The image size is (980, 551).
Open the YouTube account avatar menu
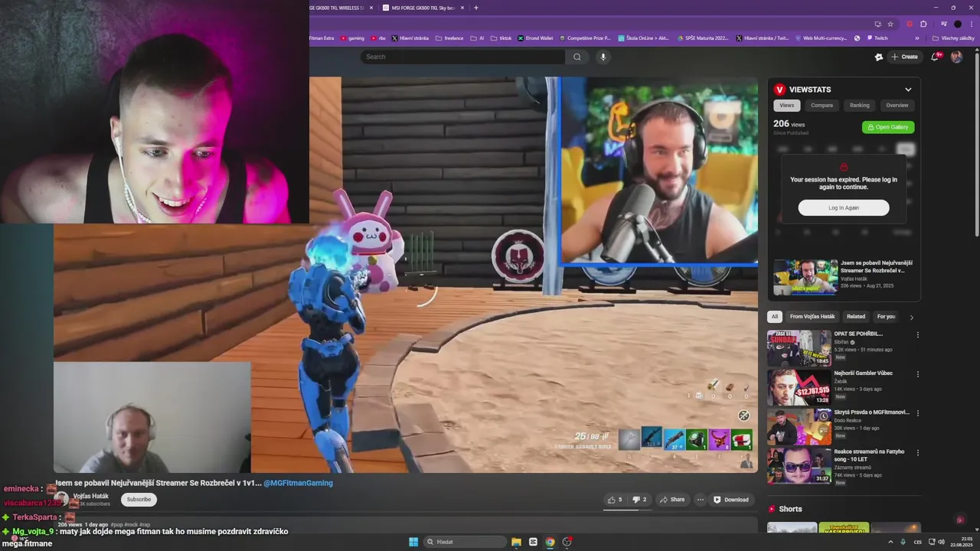point(956,57)
